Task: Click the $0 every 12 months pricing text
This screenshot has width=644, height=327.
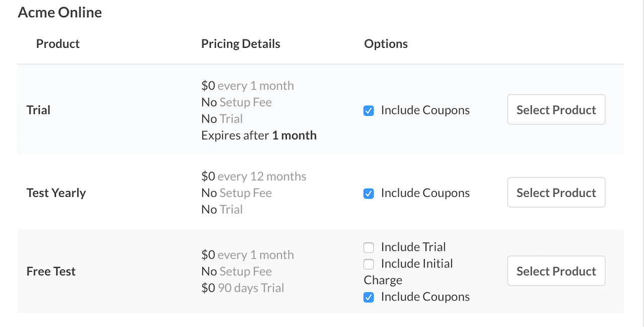Action: point(254,176)
